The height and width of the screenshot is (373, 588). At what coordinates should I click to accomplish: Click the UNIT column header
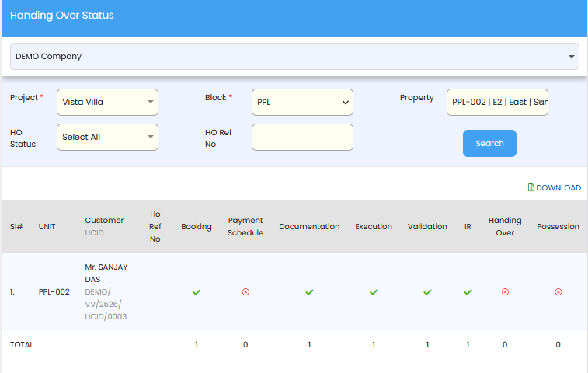click(x=47, y=227)
